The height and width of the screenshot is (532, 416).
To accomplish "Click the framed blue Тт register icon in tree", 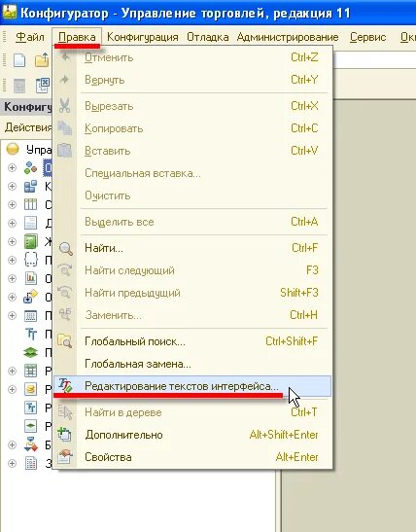I will 30,408.
